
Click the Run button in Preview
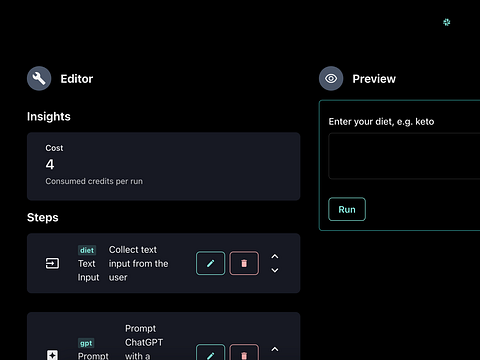tap(347, 209)
